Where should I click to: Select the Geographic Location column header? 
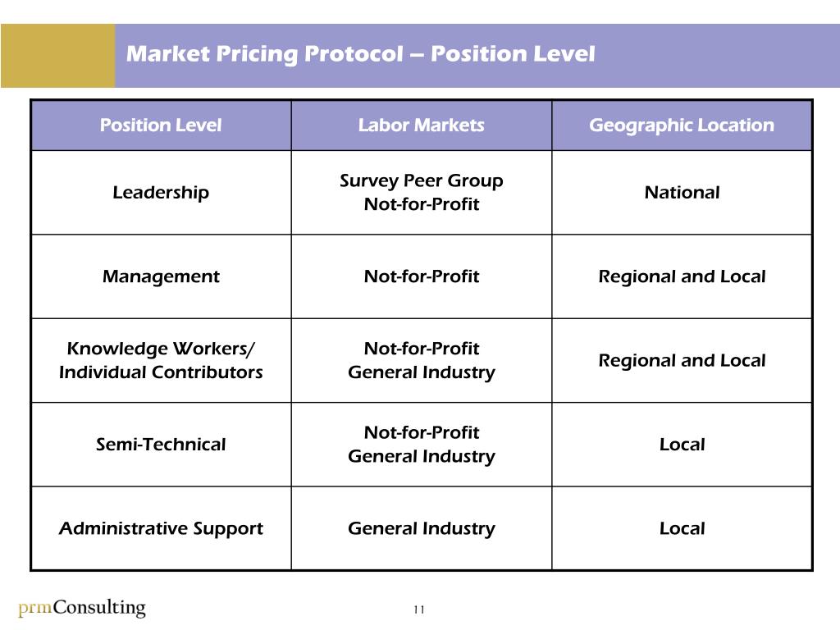(x=682, y=126)
